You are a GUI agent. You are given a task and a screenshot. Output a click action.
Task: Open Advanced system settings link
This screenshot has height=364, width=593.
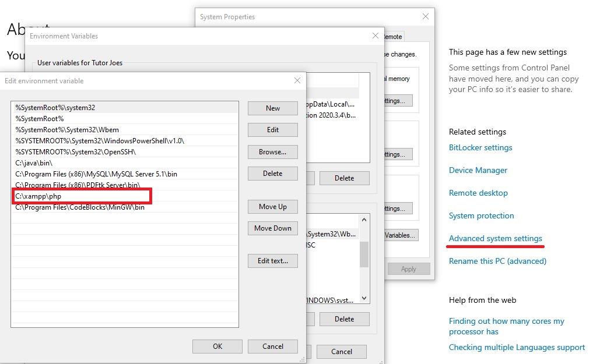pyautogui.click(x=495, y=239)
